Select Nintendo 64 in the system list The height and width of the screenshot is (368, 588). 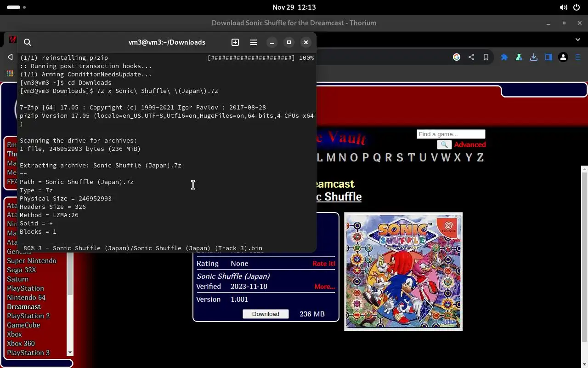click(26, 298)
